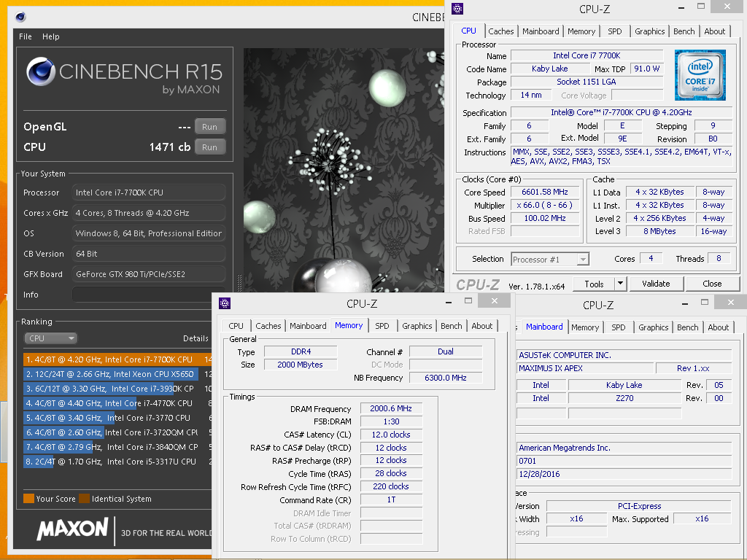Image resolution: width=747 pixels, height=560 pixels.
Task: Click the brown Identical System legend swatch
Action: pos(85,499)
